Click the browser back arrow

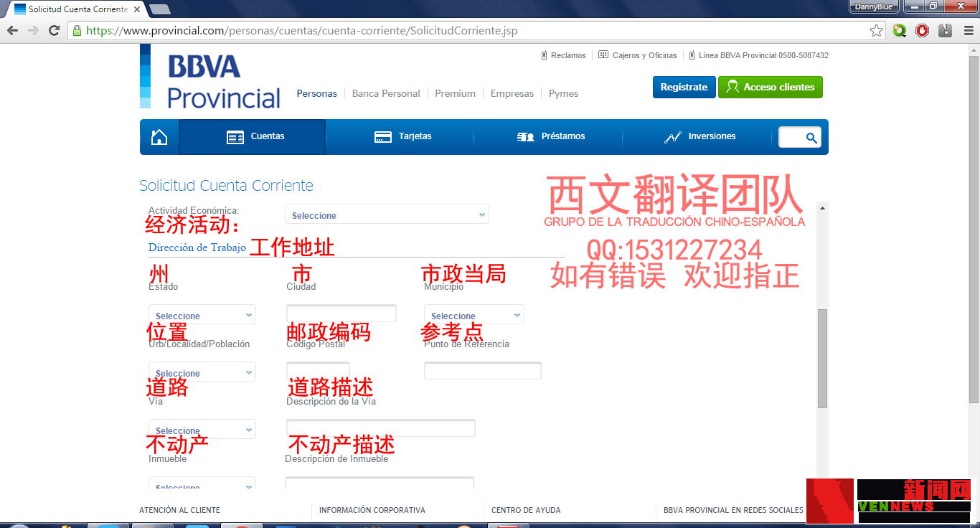click(x=12, y=31)
